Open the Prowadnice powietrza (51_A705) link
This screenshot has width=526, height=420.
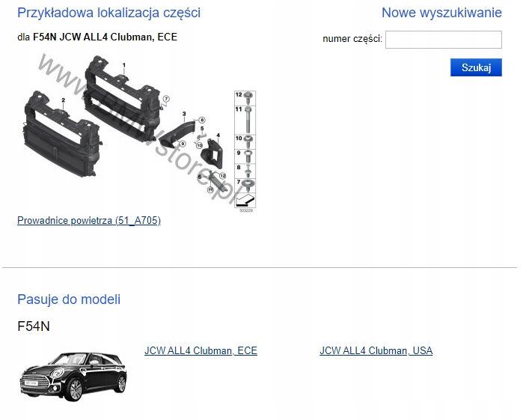(x=89, y=221)
